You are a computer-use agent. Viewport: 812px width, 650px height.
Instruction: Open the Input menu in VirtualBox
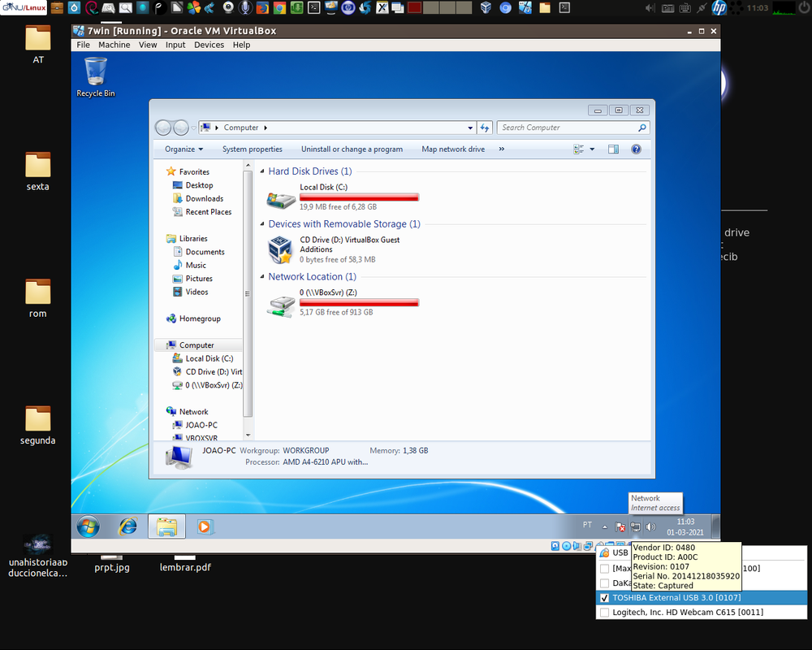tap(175, 45)
